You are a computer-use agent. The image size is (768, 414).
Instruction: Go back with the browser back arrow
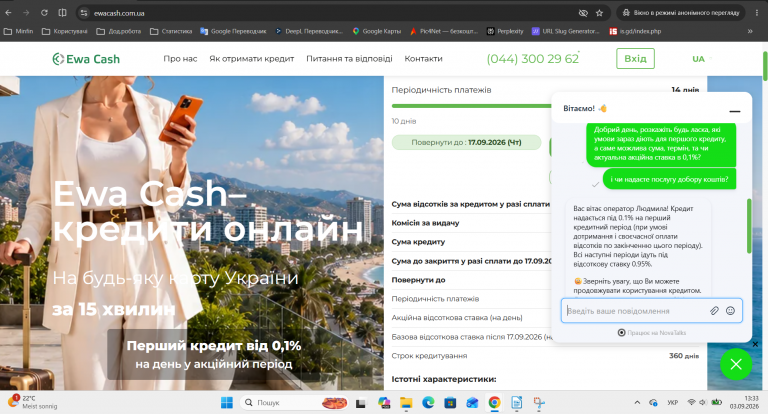coord(8,13)
